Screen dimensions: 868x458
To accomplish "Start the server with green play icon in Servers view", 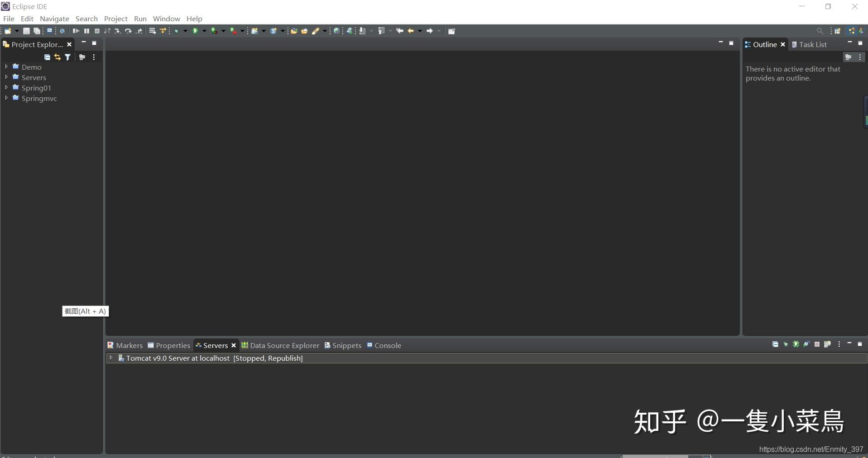I will [796, 344].
